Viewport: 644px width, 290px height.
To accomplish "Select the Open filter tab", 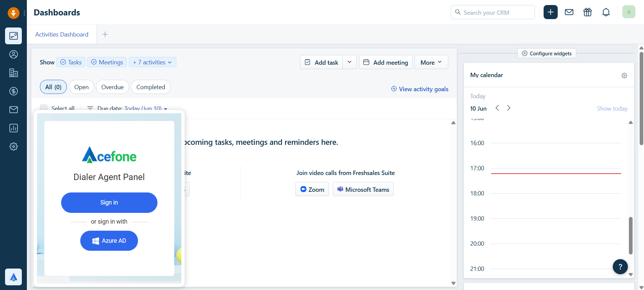I will point(82,87).
